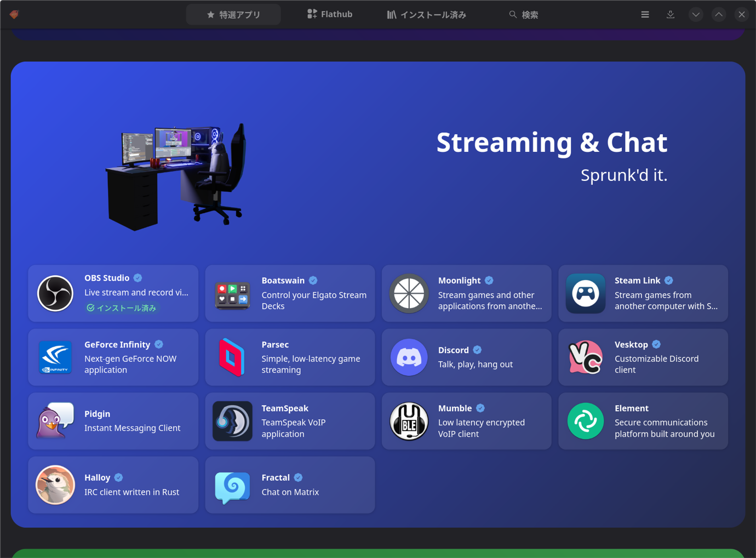756x558 pixels.
Task: Click the Vesktop app icon
Action: pyautogui.click(x=586, y=357)
